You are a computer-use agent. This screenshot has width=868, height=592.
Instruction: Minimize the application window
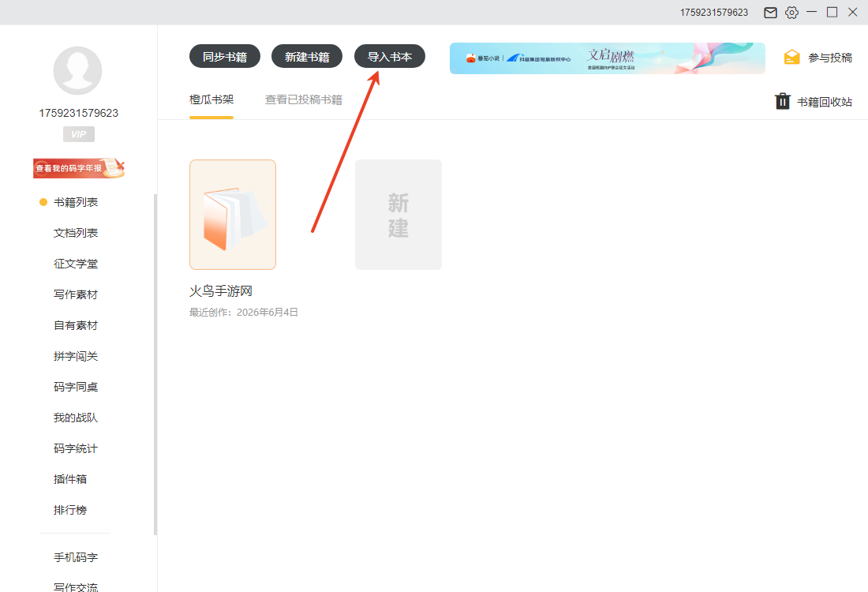tap(811, 12)
